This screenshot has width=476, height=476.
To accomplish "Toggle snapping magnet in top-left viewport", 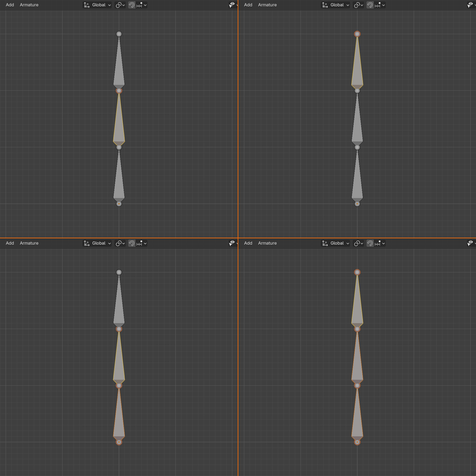I will pyautogui.click(x=132, y=5).
